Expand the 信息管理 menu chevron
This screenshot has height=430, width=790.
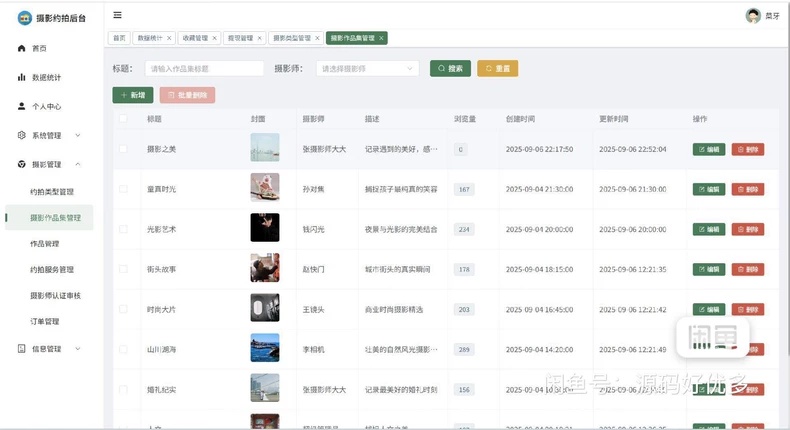pyautogui.click(x=78, y=348)
